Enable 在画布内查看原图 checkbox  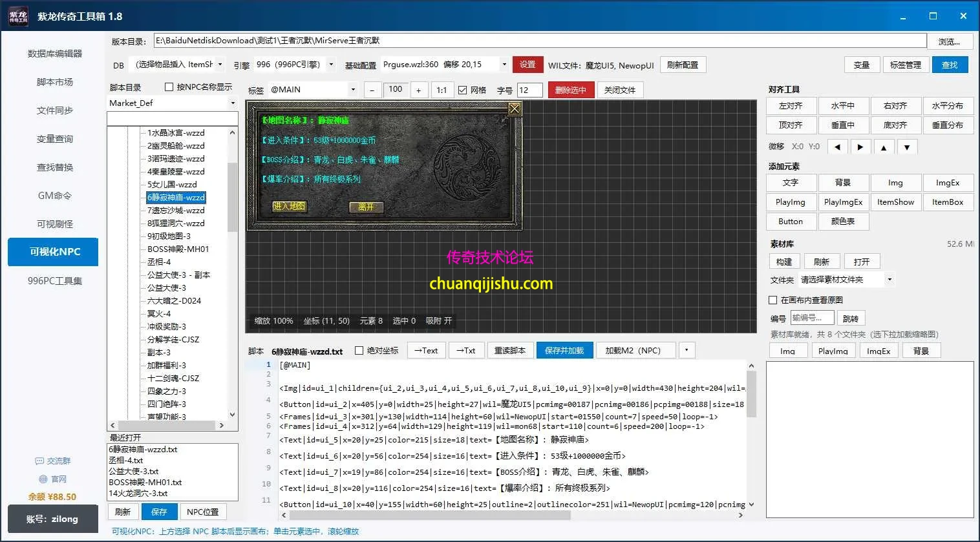tap(772, 300)
